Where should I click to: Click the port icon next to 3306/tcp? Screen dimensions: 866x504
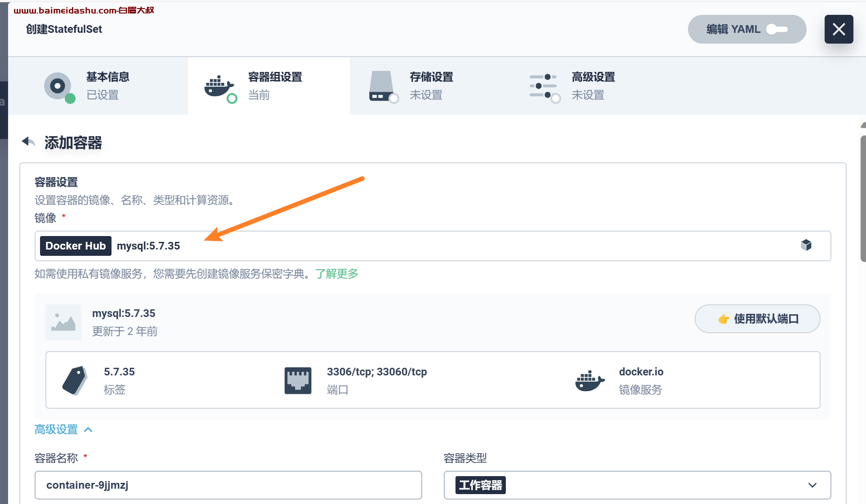298,381
